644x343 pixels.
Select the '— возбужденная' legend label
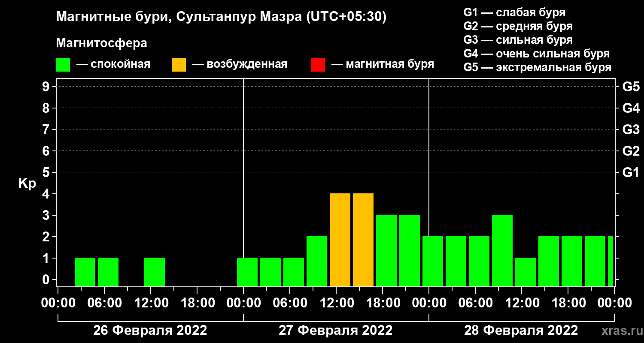[x=240, y=64]
